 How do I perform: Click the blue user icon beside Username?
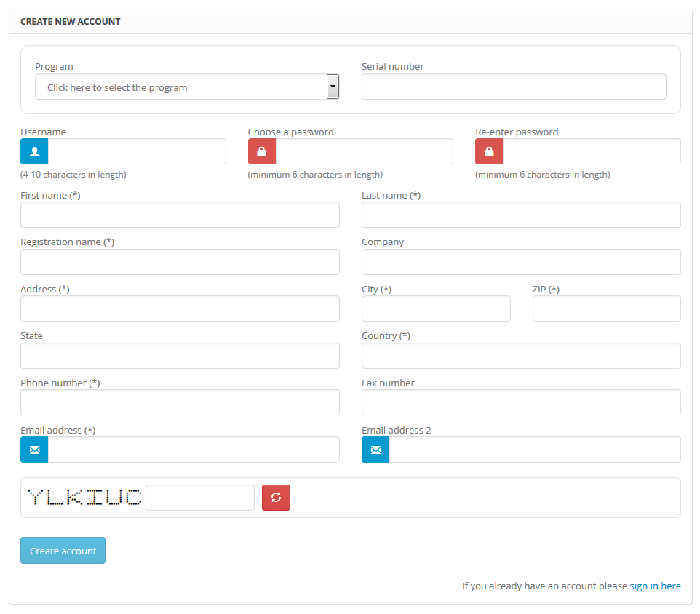[x=34, y=151]
